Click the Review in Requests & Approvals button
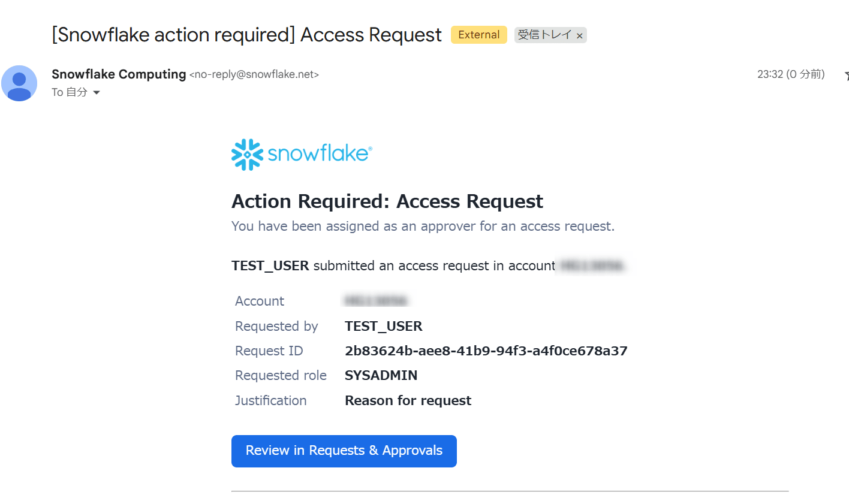Viewport: 849px width, 504px height. pyautogui.click(x=344, y=451)
